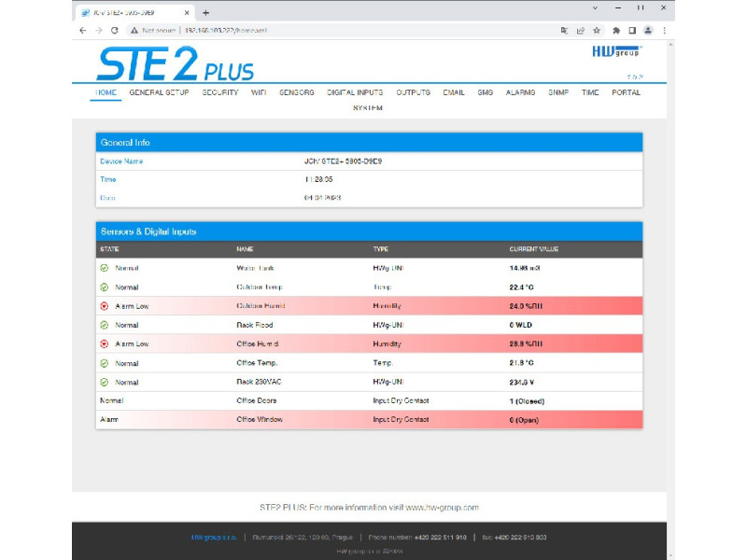Click the CURRENT VALUE column header
The height and width of the screenshot is (560, 747).
(x=534, y=249)
